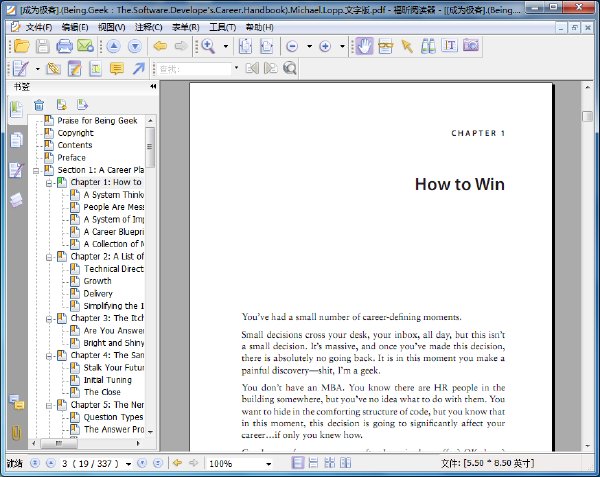600x477 pixels.
Task: Open the 100% zoom level dropdown
Action: tap(269, 464)
